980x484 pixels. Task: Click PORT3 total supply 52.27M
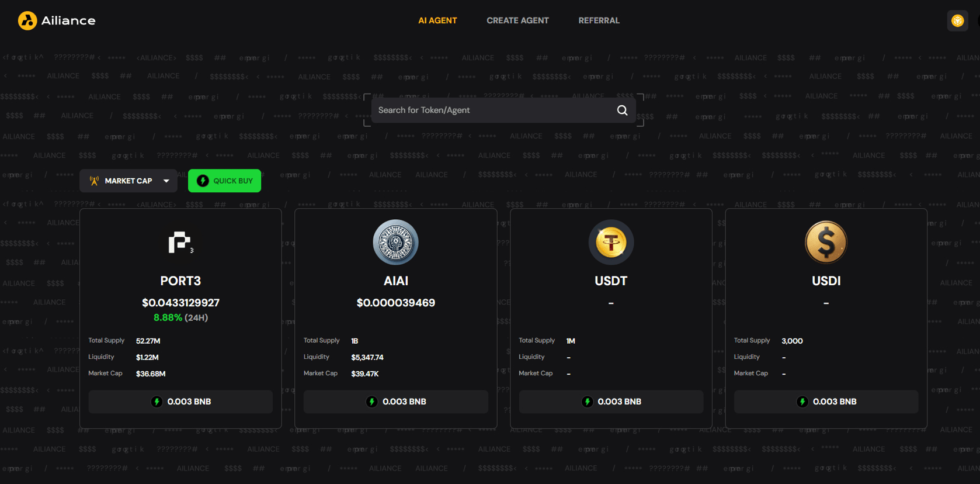[x=148, y=341]
